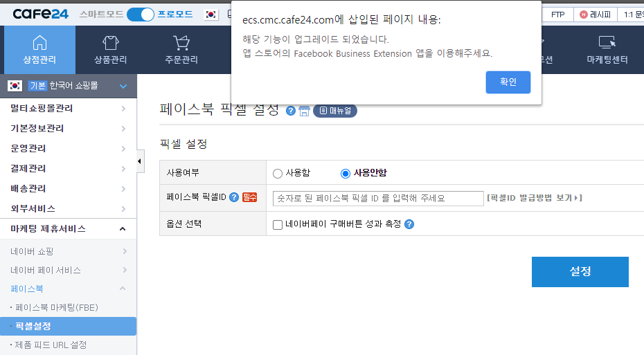Select the 사용안함 radio button

(x=346, y=174)
